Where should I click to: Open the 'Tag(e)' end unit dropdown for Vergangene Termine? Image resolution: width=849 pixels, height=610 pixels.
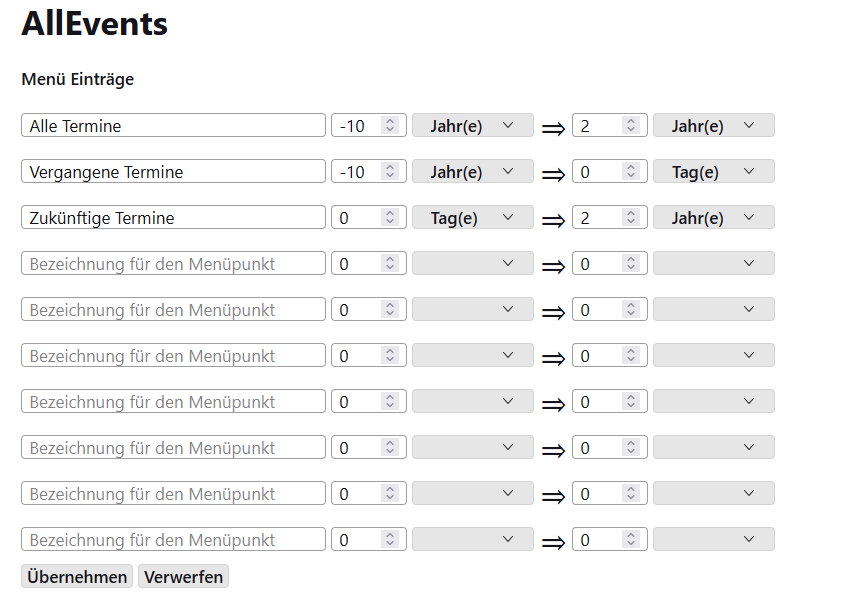713,172
